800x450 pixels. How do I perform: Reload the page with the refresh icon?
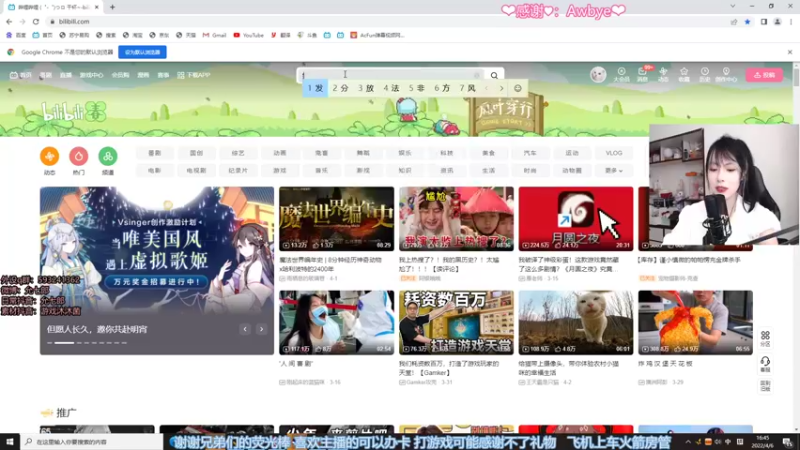tap(36, 21)
